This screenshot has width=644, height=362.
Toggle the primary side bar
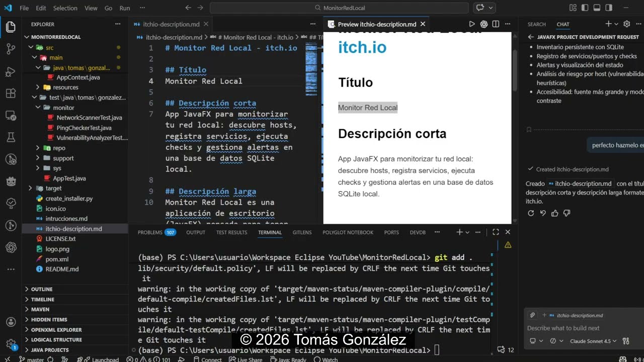[585, 8]
